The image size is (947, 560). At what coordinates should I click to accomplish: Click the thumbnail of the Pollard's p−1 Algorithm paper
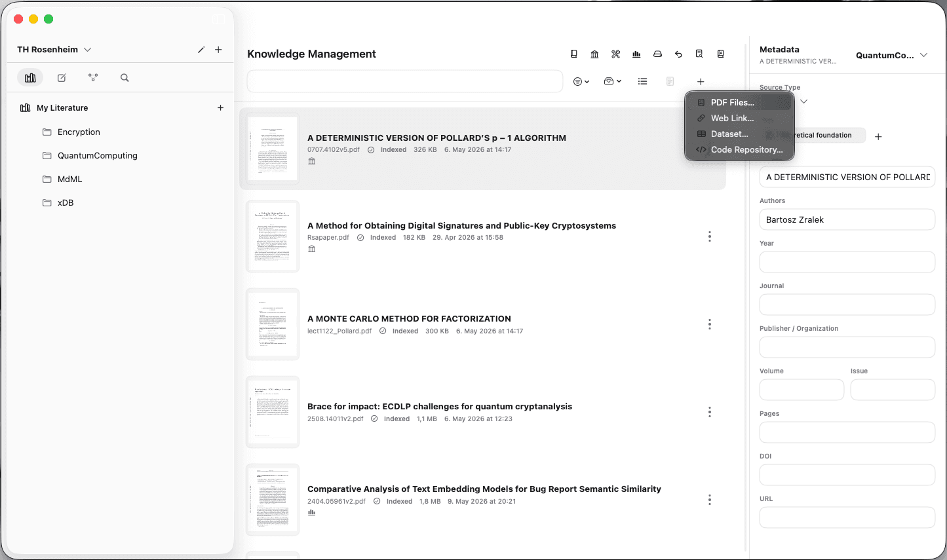click(x=273, y=149)
